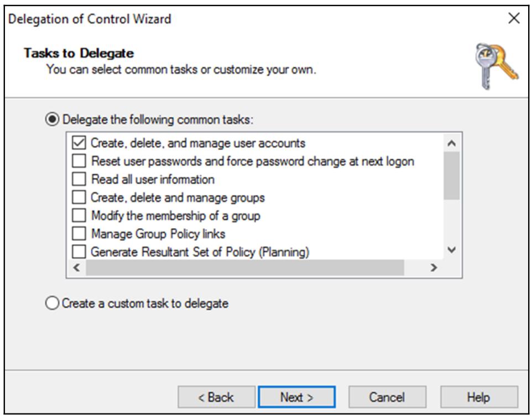Click the keys icon in wizard header
The width and height of the screenshot is (532, 419).
click(496, 66)
